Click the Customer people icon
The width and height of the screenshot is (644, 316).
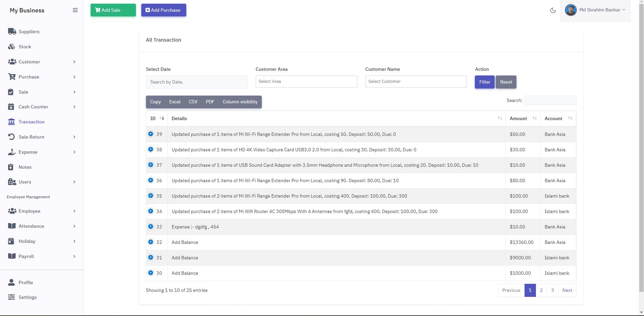point(12,62)
